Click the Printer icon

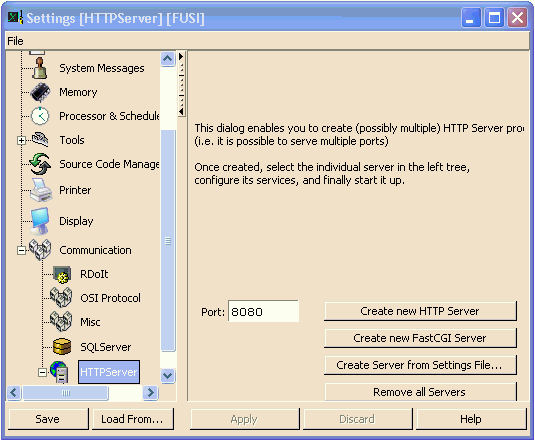click(x=41, y=190)
